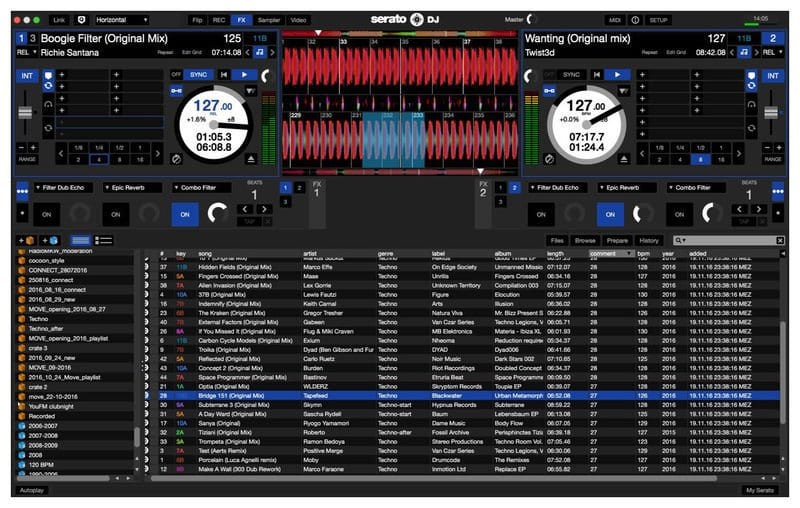The image size is (800, 508).
Task: Toggle Combo Filter ON in FX unit 1
Action: pos(185,214)
